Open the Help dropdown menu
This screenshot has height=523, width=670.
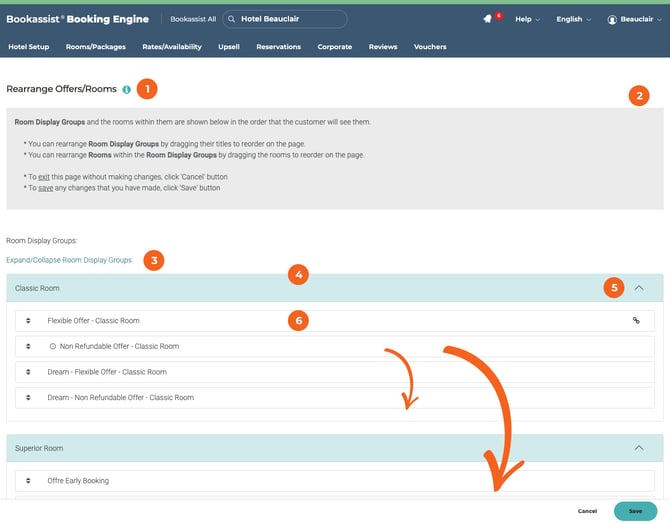[x=527, y=19]
